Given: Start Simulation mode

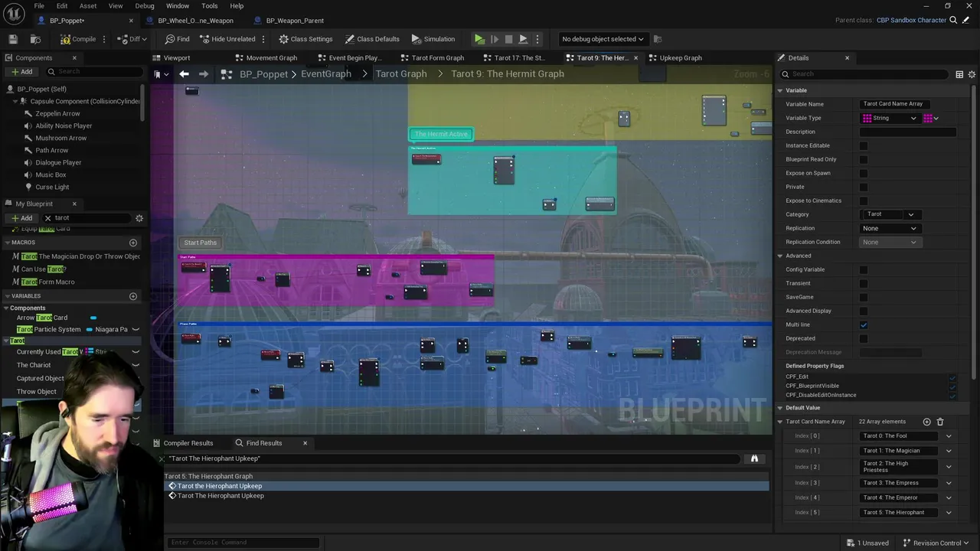Looking at the screenshot, I should coord(433,39).
